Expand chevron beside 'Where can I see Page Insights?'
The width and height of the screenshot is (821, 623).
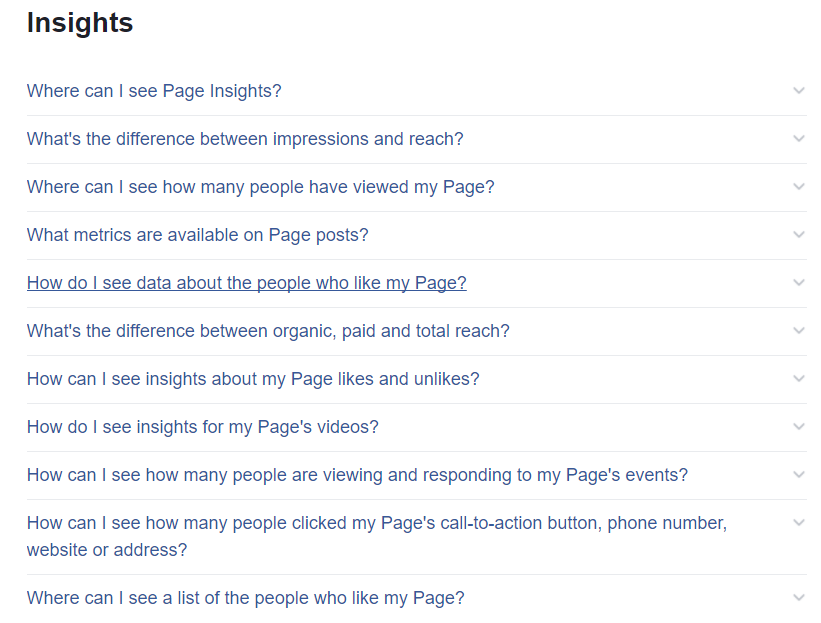click(798, 91)
